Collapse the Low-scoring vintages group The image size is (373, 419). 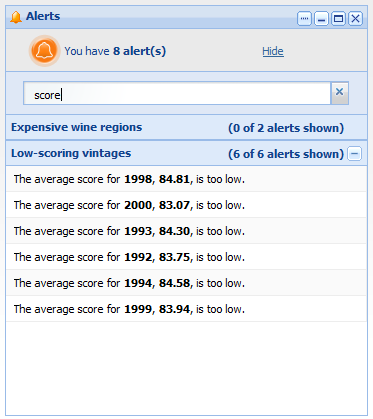354,154
